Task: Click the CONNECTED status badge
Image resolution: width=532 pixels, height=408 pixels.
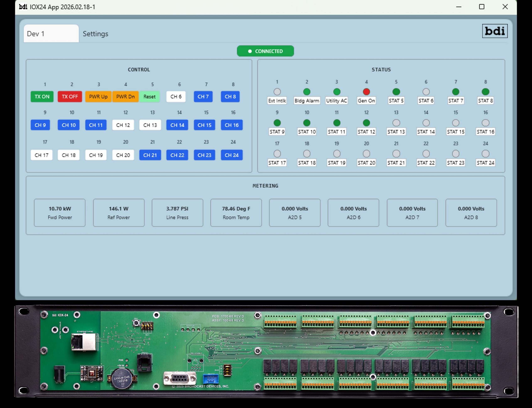Action: (265, 51)
